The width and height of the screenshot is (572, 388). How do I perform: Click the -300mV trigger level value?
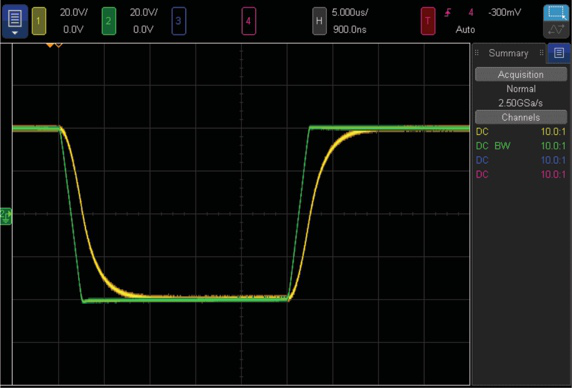(505, 13)
